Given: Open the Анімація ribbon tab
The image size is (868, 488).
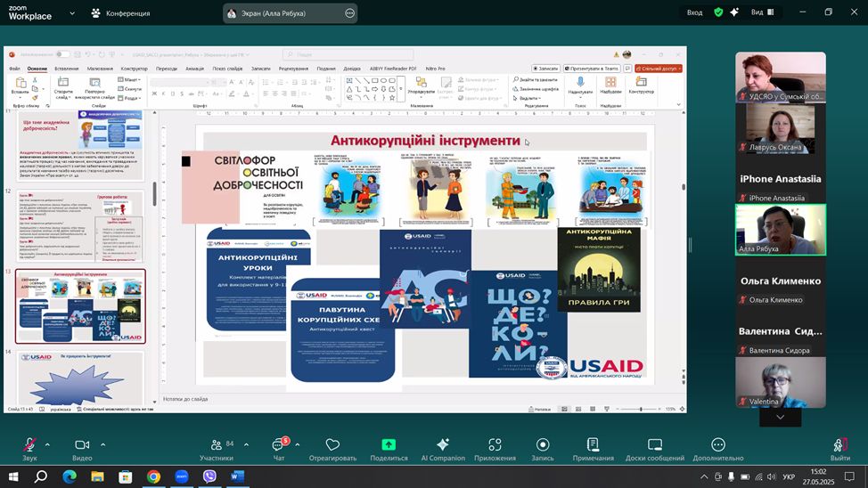Looking at the screenshot, I should tap(194, 69).
